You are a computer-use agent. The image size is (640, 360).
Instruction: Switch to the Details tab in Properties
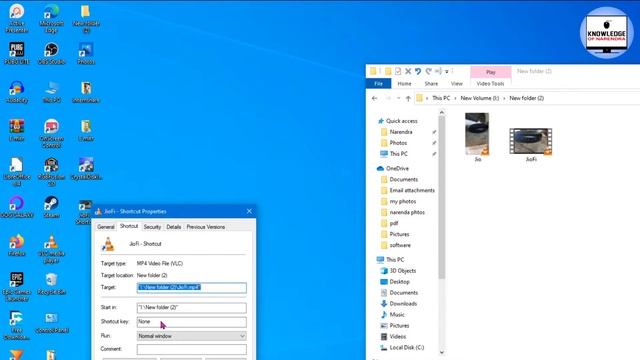click(x=173, y=227)
